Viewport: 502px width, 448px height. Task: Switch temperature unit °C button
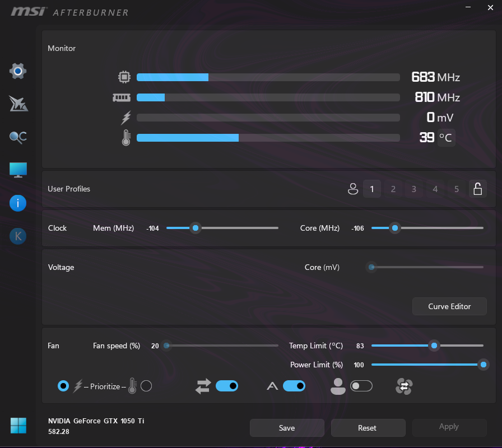point(446,138)
